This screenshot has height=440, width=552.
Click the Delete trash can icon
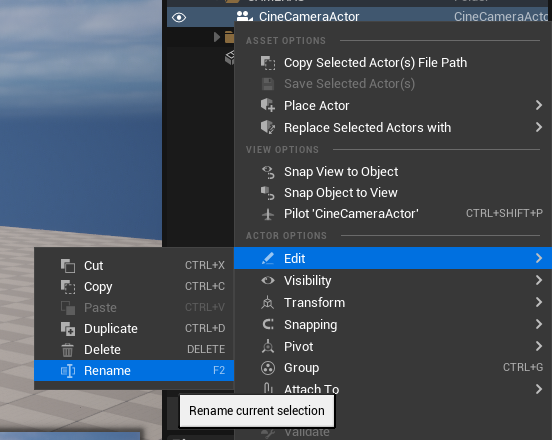click(68, 350)
